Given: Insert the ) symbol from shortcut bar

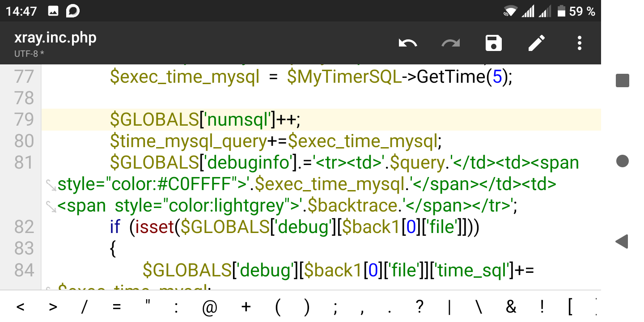Looking at the screenshot, I should coord(306,308).
